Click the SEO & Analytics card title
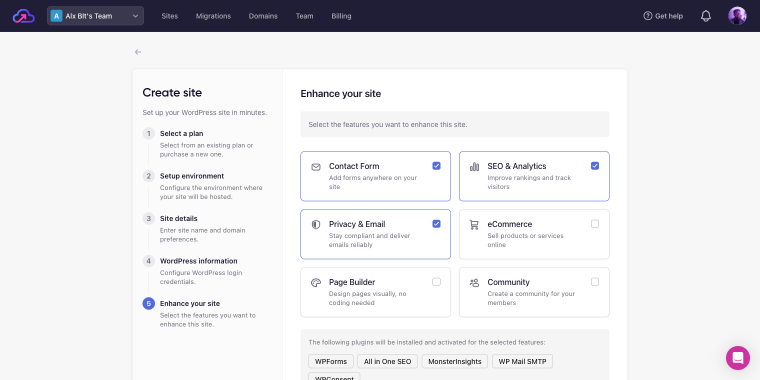Viewport: 760px width, 380px height. [x=517, y=166]
